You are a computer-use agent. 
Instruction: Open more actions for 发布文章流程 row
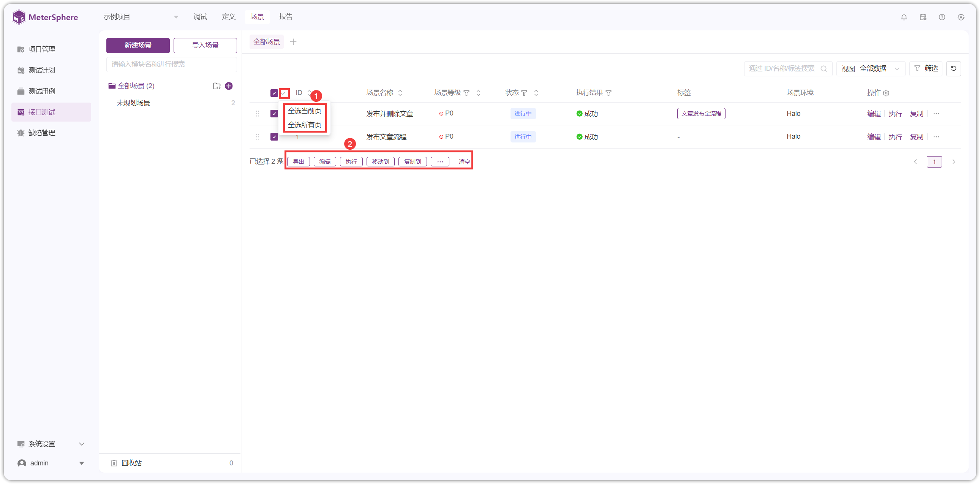[x=936, y=137]
